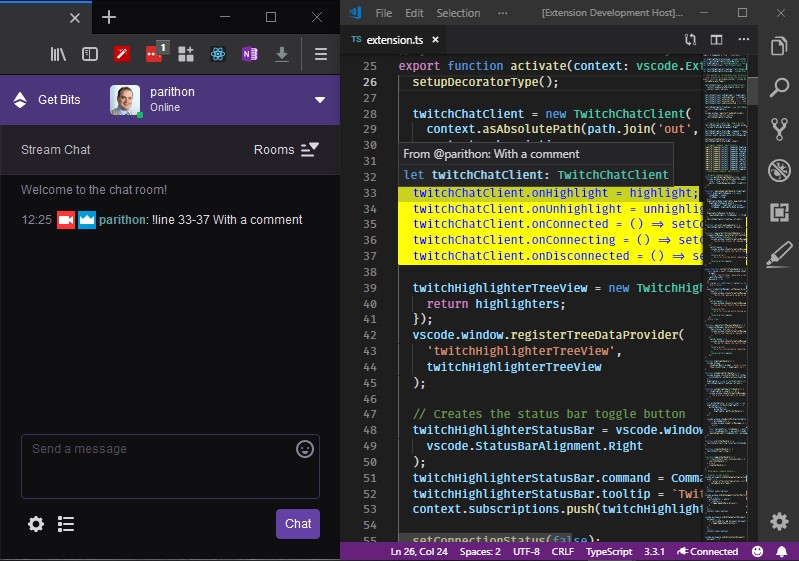Open the Selection menu in VS Code

[x=458, y=13]
